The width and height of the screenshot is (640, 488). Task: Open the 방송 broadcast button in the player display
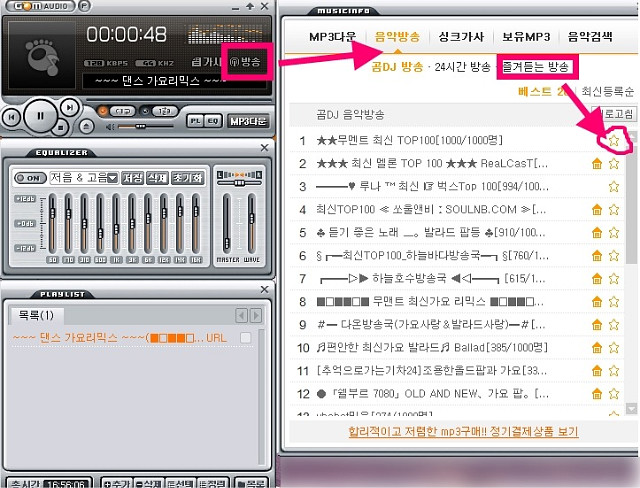coord(245,62)
